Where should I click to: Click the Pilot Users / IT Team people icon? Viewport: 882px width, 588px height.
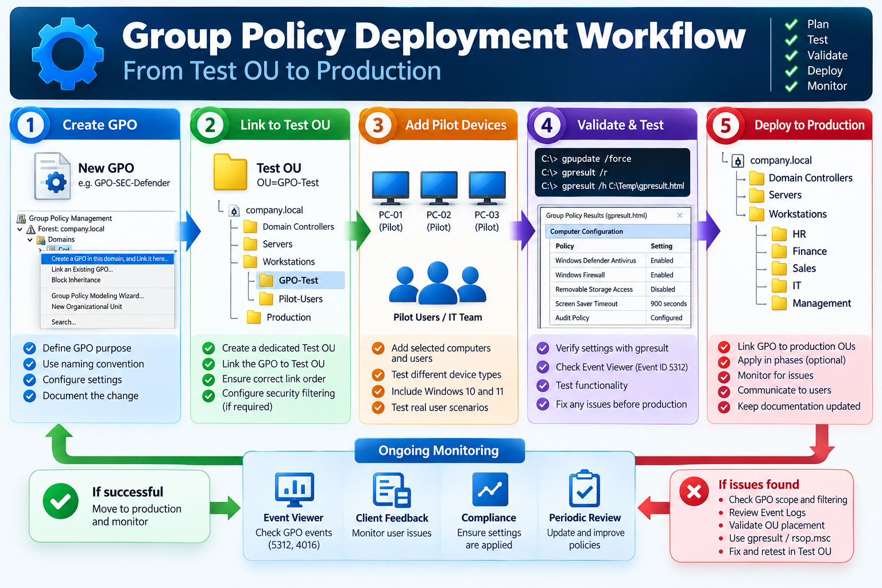click(438, 283)
